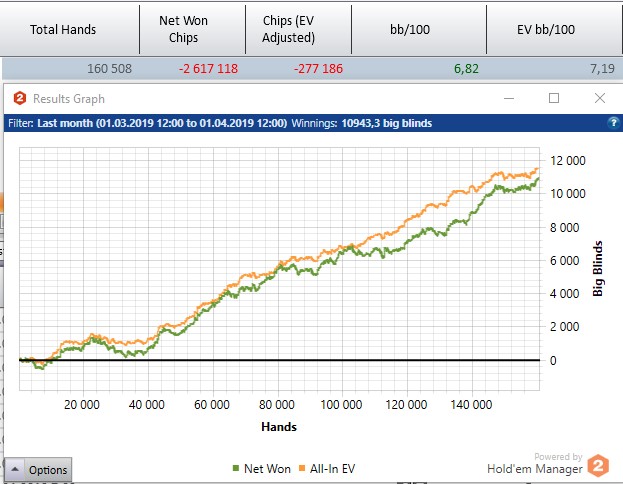
Task: Click the Hands axis title
Action: (x=279, y=427)
